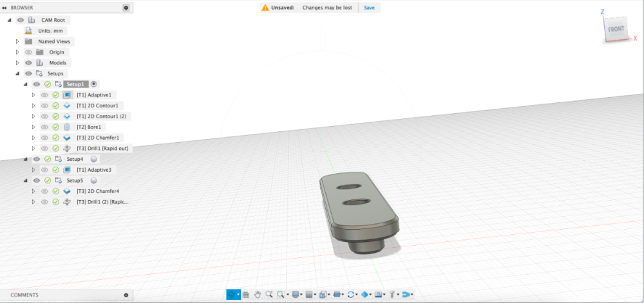Click the 2D Contour1 (2) operation icon
Image resolution: width=644 pixels, height=303 pixels.
[68, 116]
